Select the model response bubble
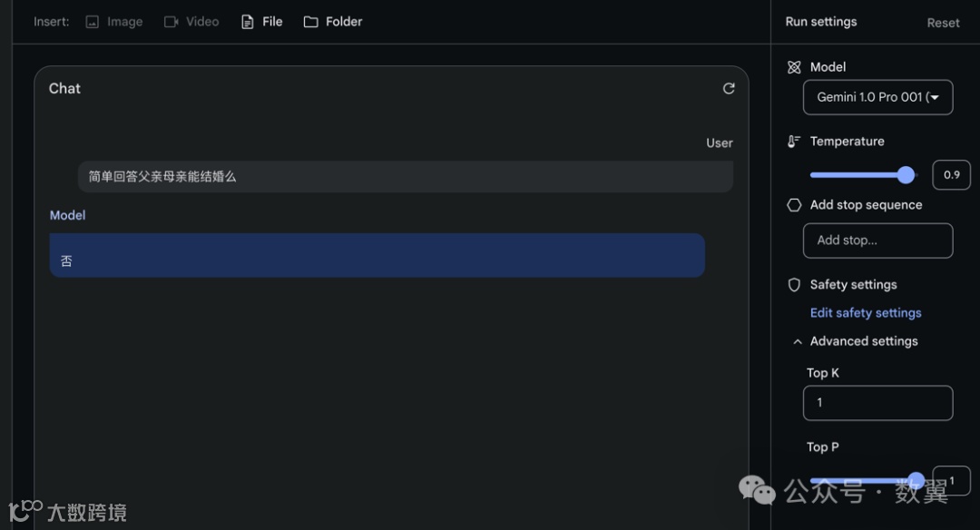This screenshot has width=980, height=530. [377, 256]
